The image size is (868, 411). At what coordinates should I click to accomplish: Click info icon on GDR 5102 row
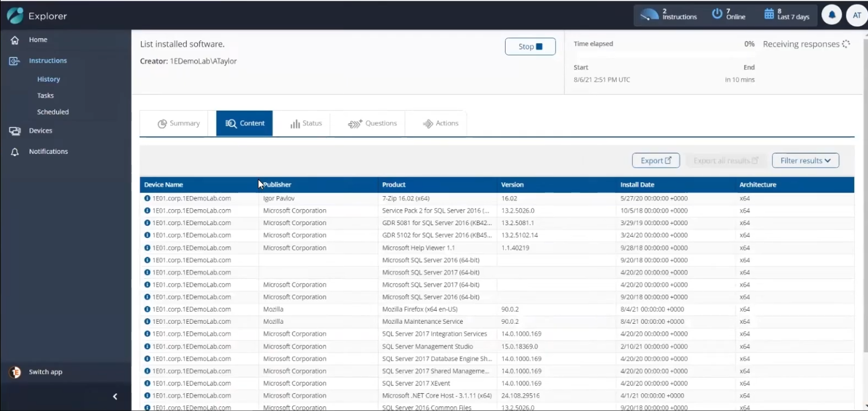point(148,235)
